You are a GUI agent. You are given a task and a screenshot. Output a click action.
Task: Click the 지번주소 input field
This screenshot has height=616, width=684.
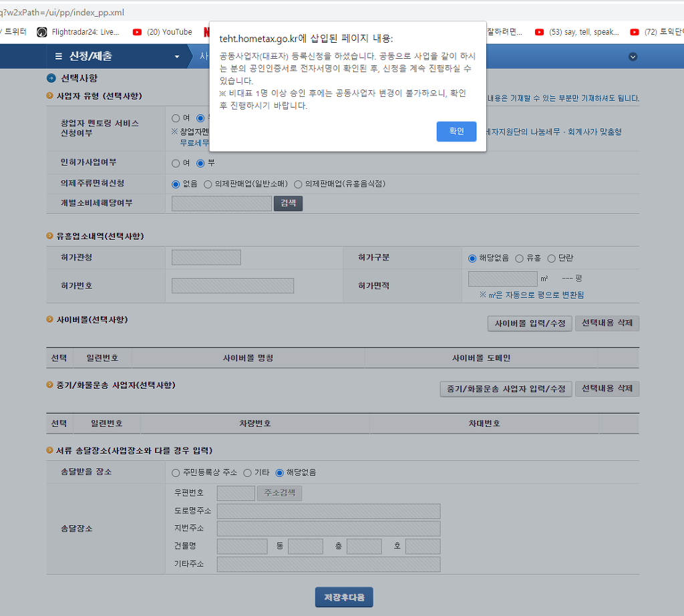(329, 528)
